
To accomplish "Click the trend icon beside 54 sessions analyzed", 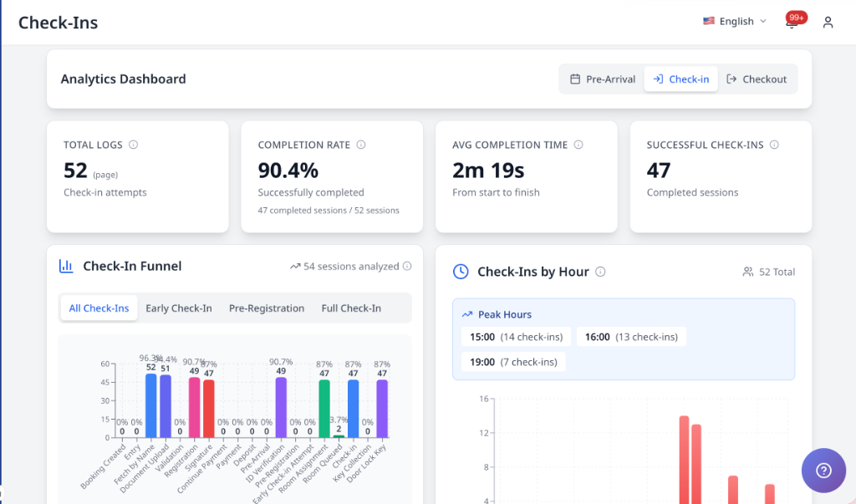I will (x=297, y=266).
